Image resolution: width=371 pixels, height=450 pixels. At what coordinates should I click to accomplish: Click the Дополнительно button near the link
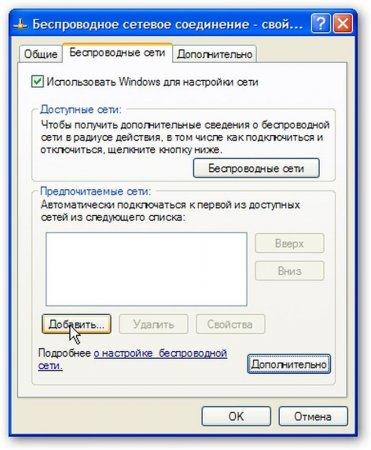(289, 364)
